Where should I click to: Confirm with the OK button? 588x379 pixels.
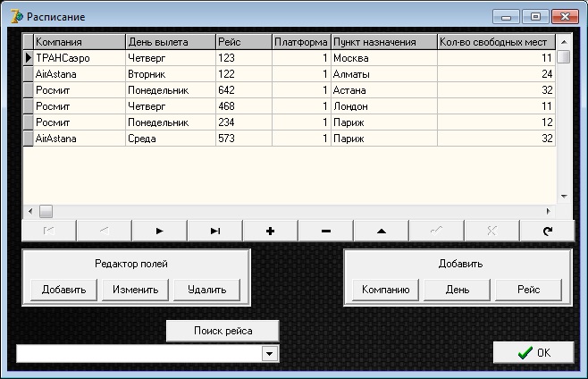point(533,352)
